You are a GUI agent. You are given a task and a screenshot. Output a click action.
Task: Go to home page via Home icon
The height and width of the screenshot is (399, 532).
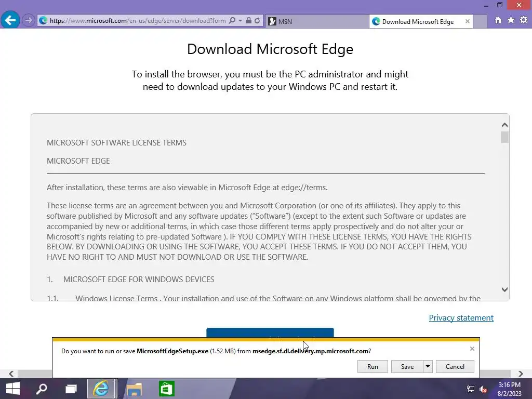pos(498,20)
